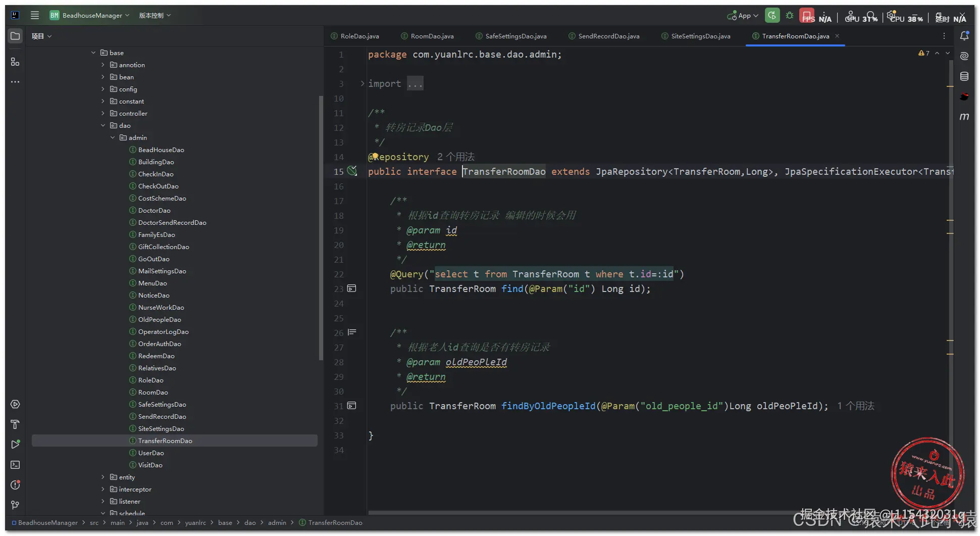Click the '2 个用法' usages hint
Screen dimensions: 980x536
pos(456,157)
